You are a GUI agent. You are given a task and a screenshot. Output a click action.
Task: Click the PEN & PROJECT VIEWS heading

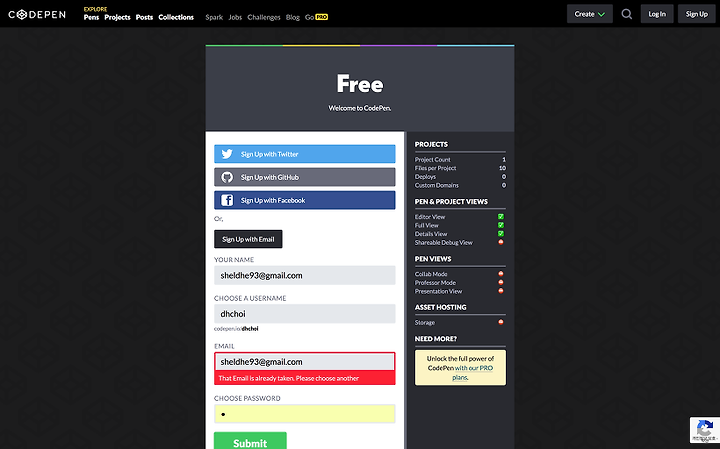451,202
